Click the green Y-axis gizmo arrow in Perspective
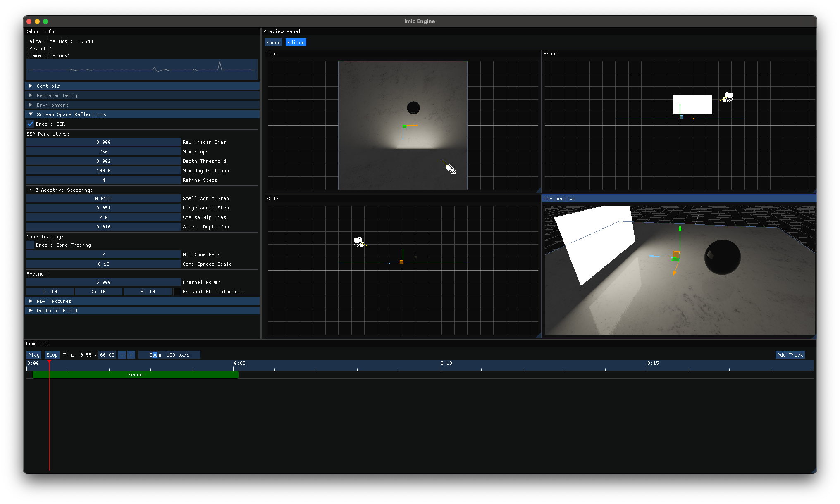Screen dimensions: 840x504 680,228
